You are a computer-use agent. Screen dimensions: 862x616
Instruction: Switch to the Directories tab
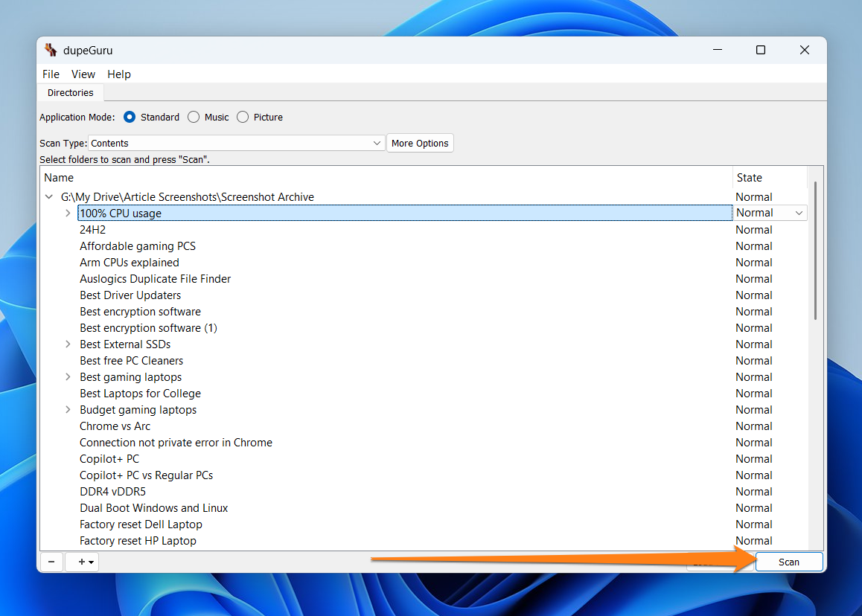(x=71, y=93)
